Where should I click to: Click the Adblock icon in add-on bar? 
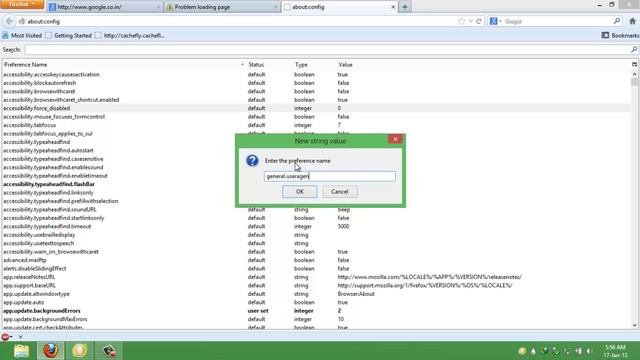click(x=5, y=337)
